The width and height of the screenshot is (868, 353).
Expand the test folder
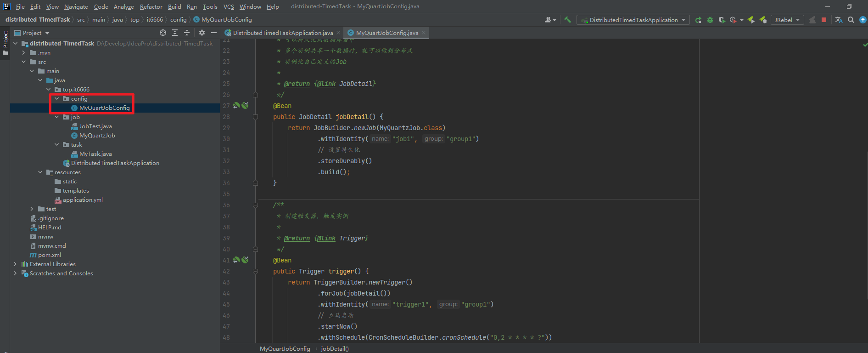point(32,209)
